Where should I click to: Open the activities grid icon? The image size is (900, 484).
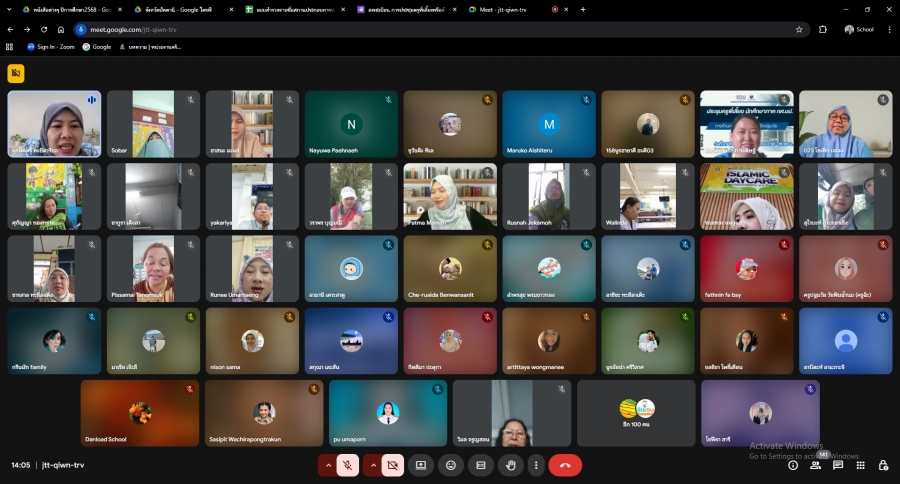click(860, 465)
